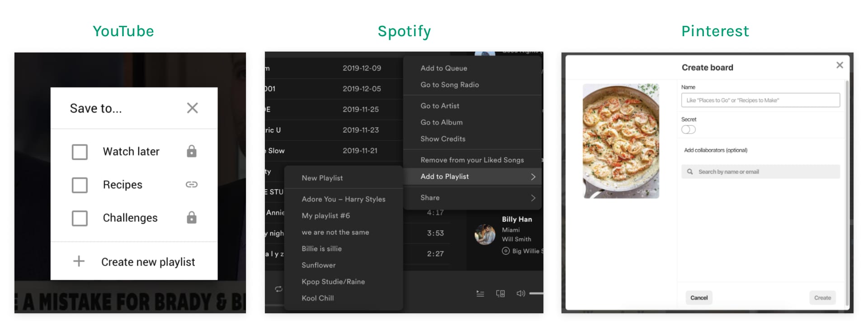
Task: Check the Challenges playlist checkbox
Action: (80, 218)
